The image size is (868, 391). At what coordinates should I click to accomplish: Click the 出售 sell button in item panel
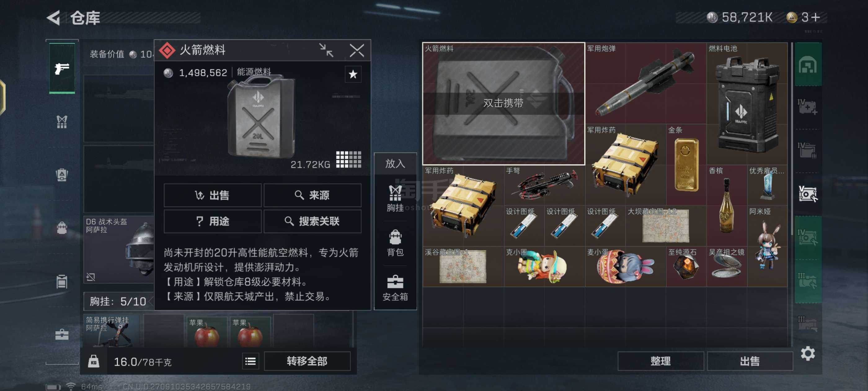click(212, 195)
